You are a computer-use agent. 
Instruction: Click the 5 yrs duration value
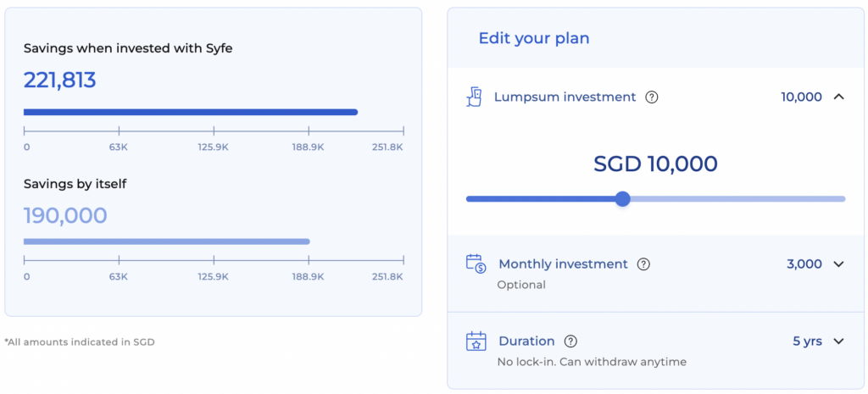coord(807,341)
